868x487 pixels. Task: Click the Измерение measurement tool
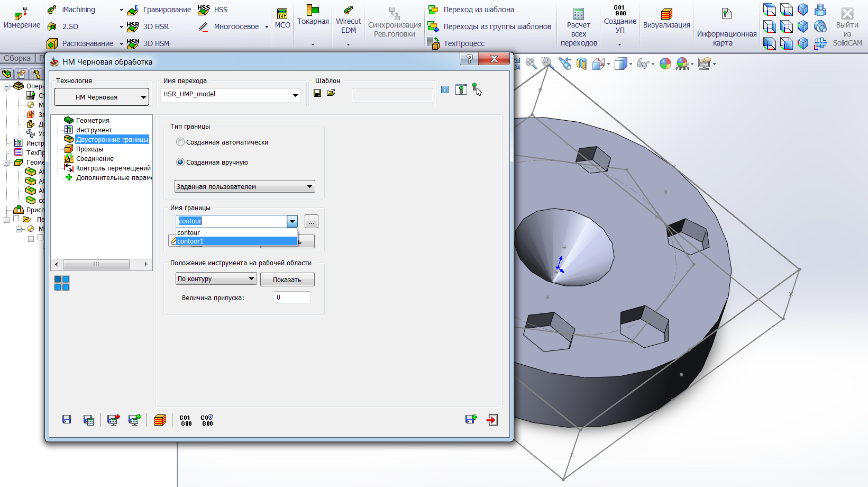[22, 19]
